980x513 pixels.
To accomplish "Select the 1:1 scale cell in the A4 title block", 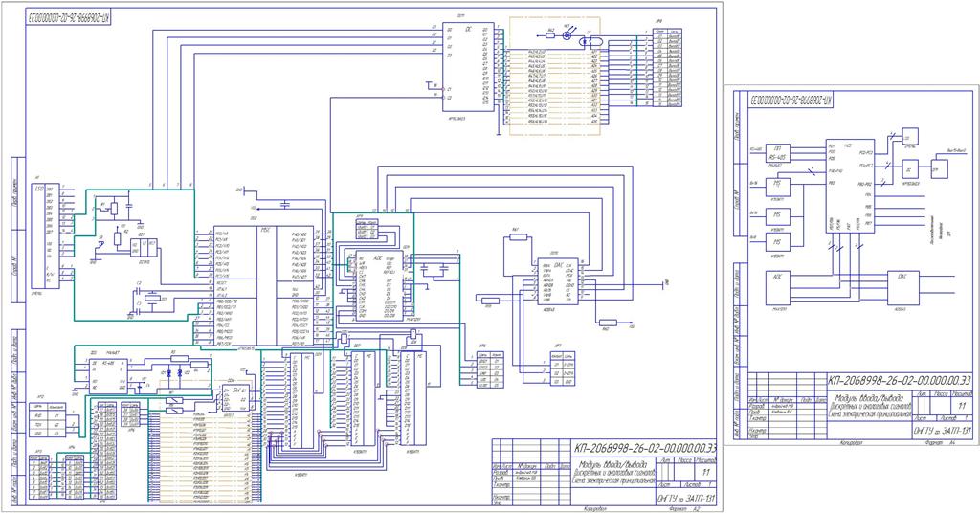I will (x=963, y=406).
